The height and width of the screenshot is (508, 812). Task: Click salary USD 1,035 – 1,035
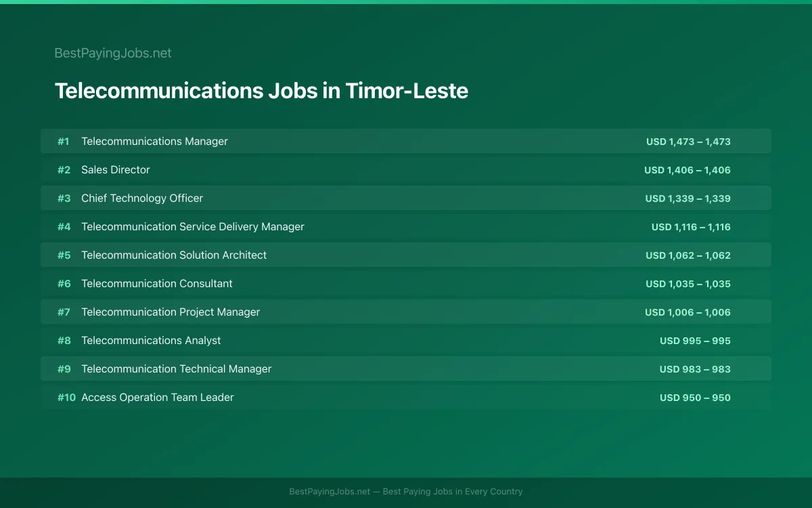688,284
